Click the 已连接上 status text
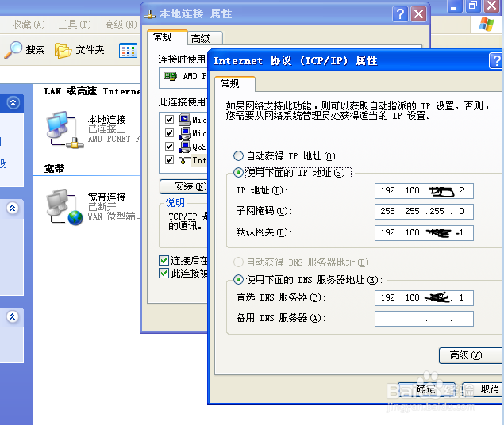The height and width of the screenshot is (425, 504). [x=106, y=129]
